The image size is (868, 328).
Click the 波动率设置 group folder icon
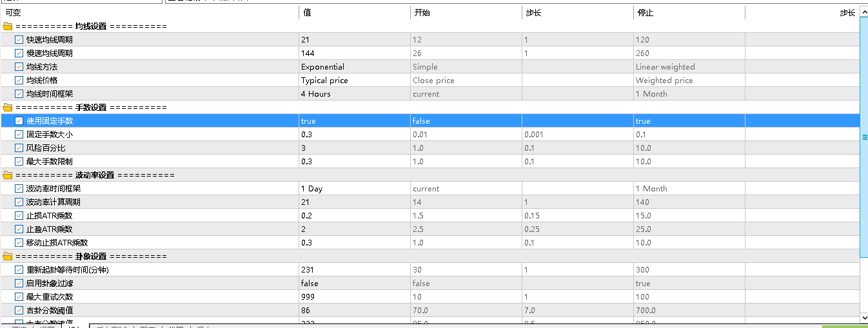pos(8,175)
